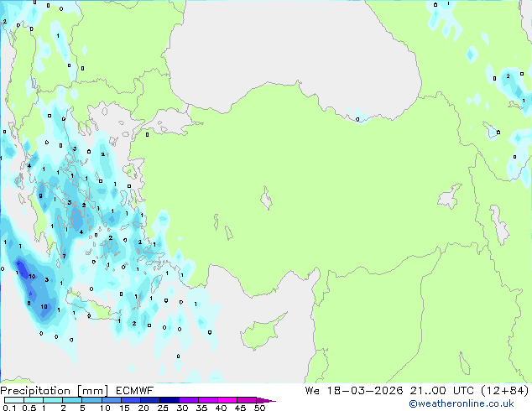Pick the legend swatch between 15 and 20

(130, 400)
